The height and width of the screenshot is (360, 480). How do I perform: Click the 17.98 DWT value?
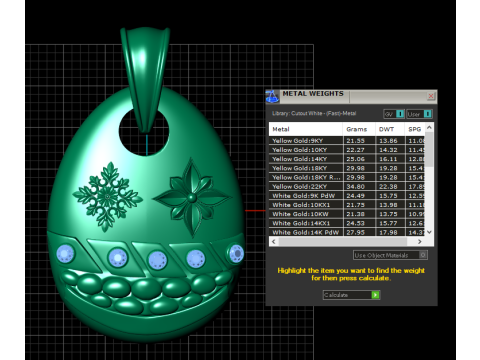click(388, 232)
